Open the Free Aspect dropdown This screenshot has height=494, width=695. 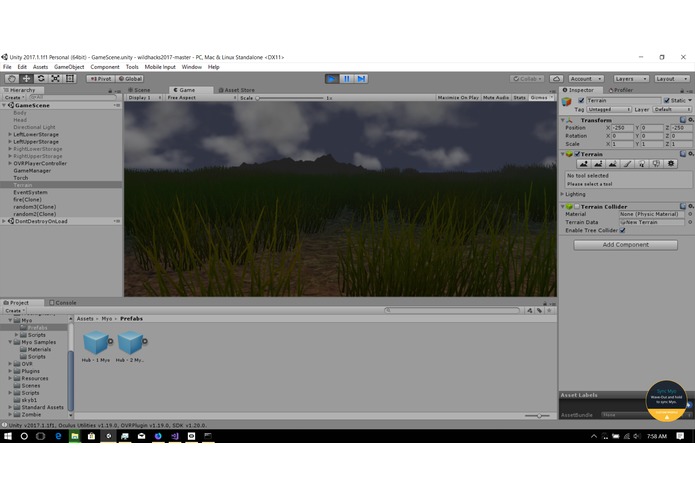coord(201,97)
